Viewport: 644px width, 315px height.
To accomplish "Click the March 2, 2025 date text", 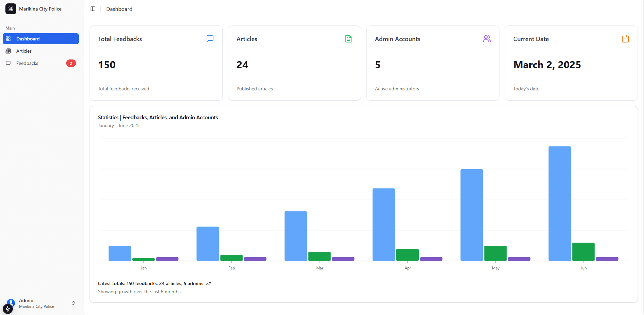I will pyautogui.click(x=547, y=65).
